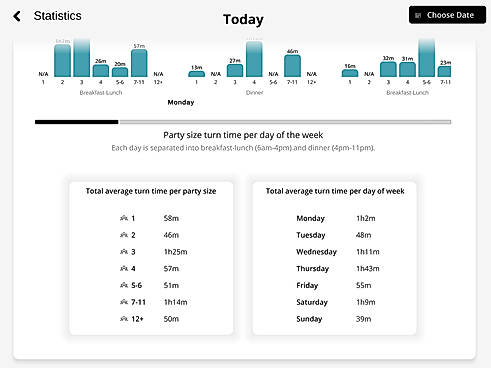Image resolution: width=491 pixels, height=368 pixels.
Task: Go back using the left arrow icon
Action: [x=17, y=16]
